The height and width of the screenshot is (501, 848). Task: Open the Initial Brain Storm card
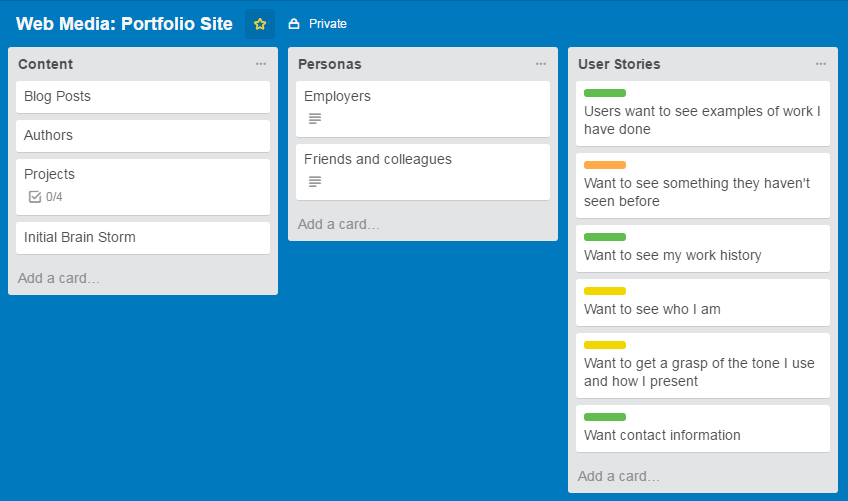coord(143,238)
